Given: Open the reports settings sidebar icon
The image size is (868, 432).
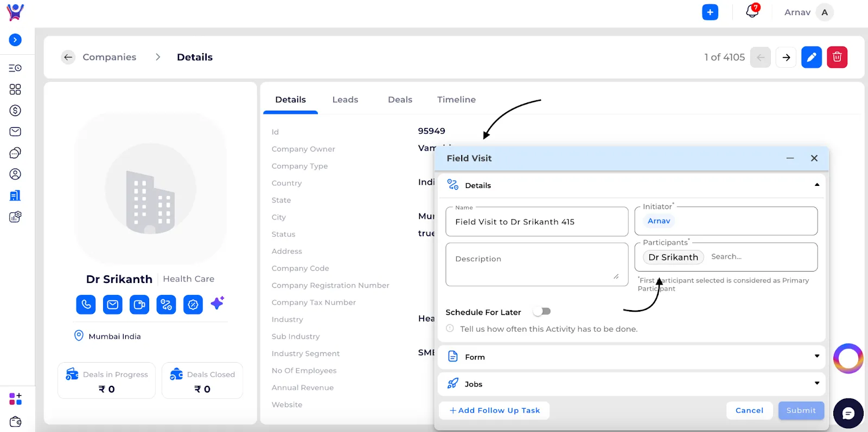Looking at the screenshot, I should tap(15, 217).
